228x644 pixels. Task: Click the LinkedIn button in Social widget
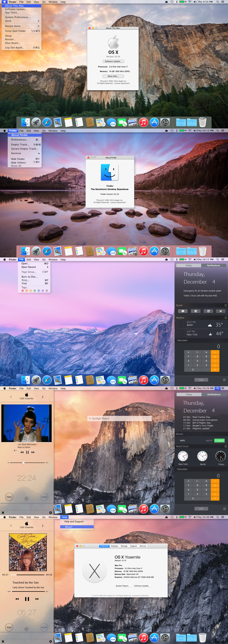point(208,311)
